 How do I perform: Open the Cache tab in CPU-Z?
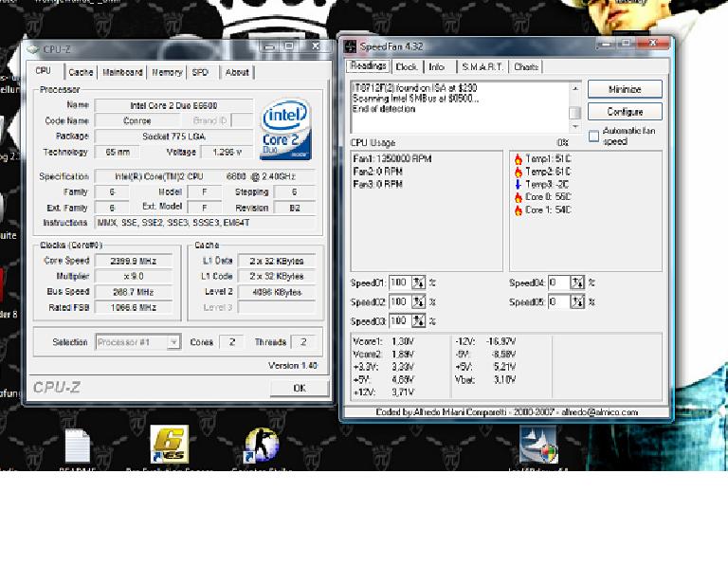81,72
